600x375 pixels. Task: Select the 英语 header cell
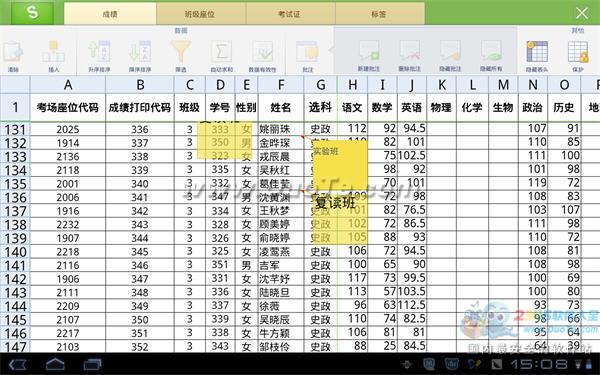pos(412,108)
